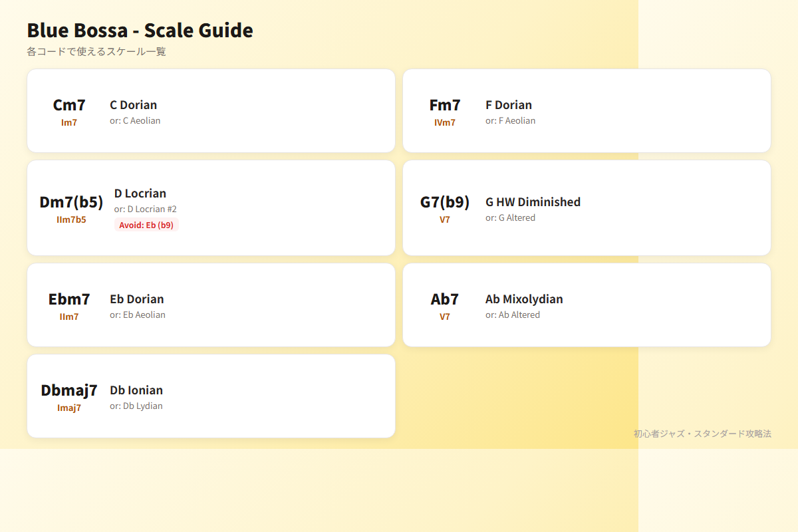Screen dimensions: 798x532
Task: Click the or: Ab Altered alternative
Action: [x=513, y=315]
